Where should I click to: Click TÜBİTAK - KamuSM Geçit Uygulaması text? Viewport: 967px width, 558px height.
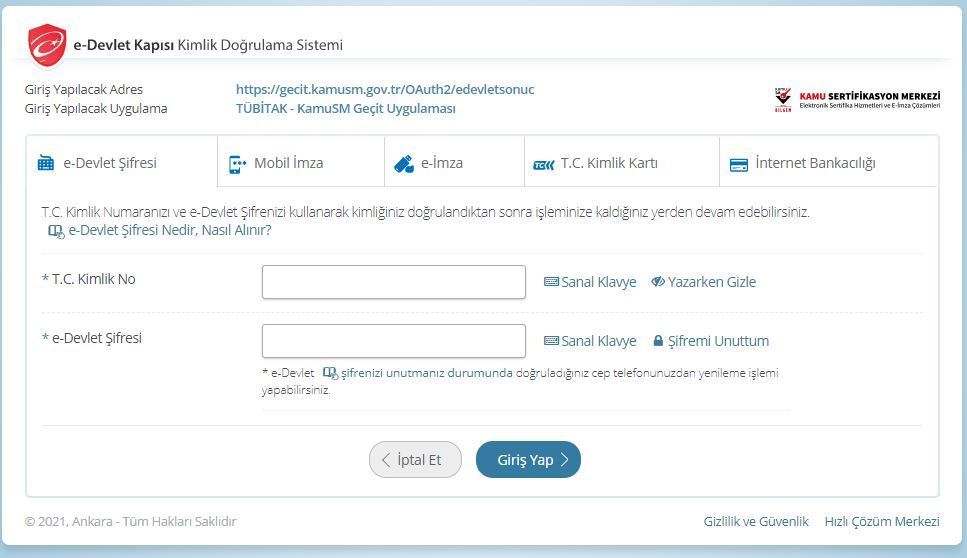pos(345,109)
